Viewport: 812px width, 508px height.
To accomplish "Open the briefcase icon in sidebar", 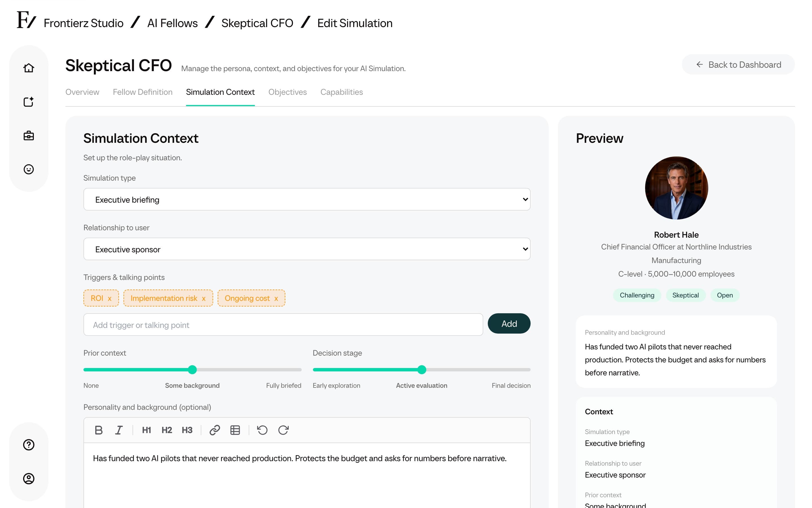I will point(28,136).
